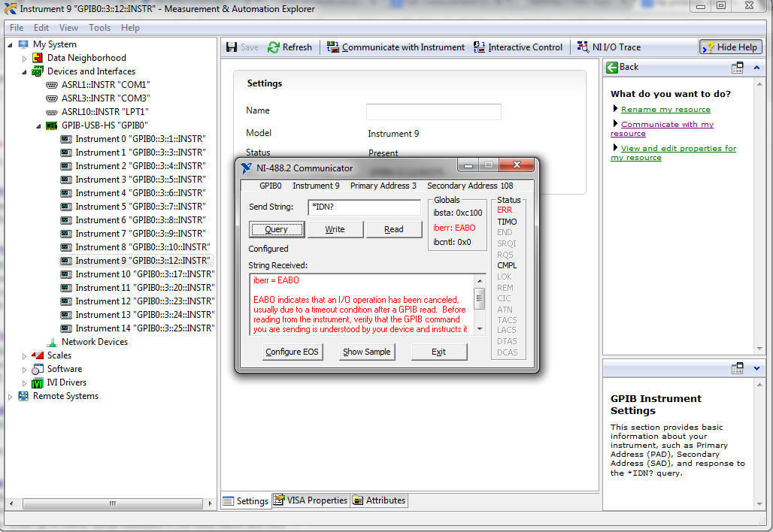
Task: Follow the 'Rename my resource' link
Action: click(665, 110)
